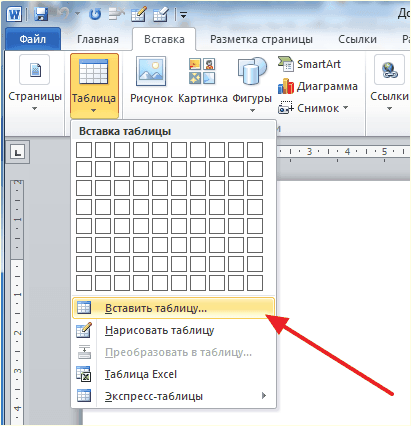This screenshot has height=426, width=411.
Task: Click the Save floppy disk icon
Action: [41, 15]
